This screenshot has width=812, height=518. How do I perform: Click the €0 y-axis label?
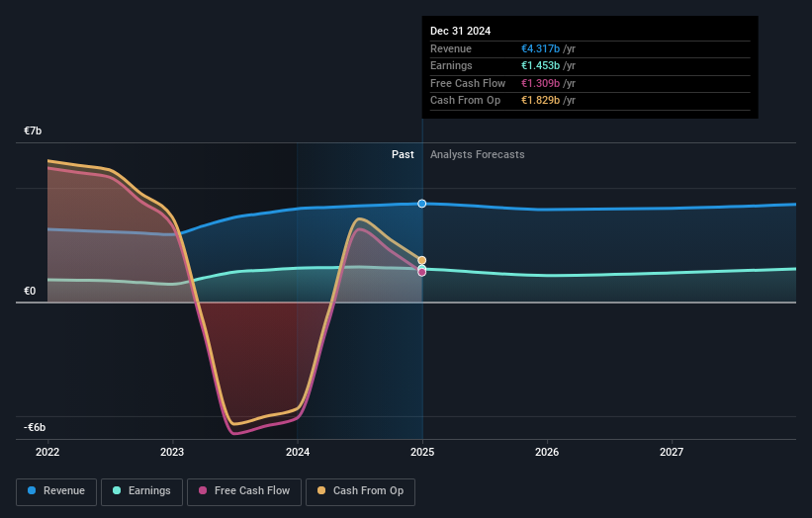tap(30, 291)
